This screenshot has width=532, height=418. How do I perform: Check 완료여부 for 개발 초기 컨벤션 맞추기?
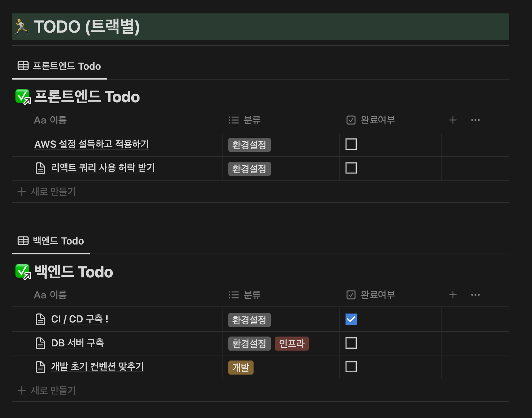(351, 367)
